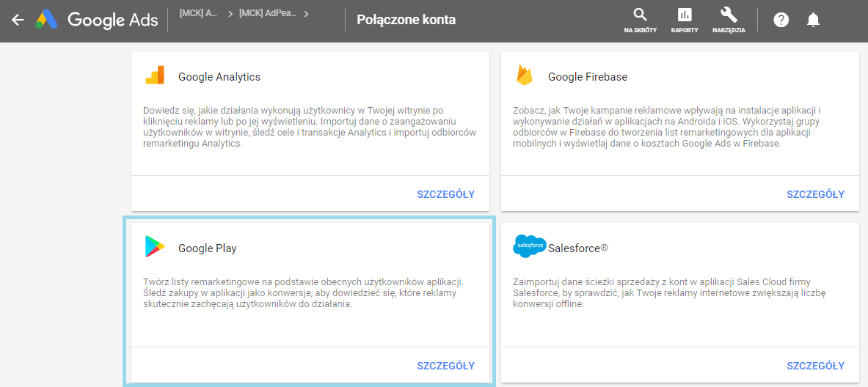Click the Połączone konta page title

click(406, 20)
